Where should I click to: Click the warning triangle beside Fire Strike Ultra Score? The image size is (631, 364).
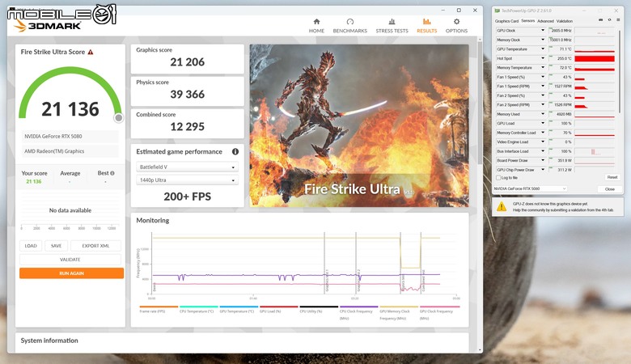coord(91,52)
